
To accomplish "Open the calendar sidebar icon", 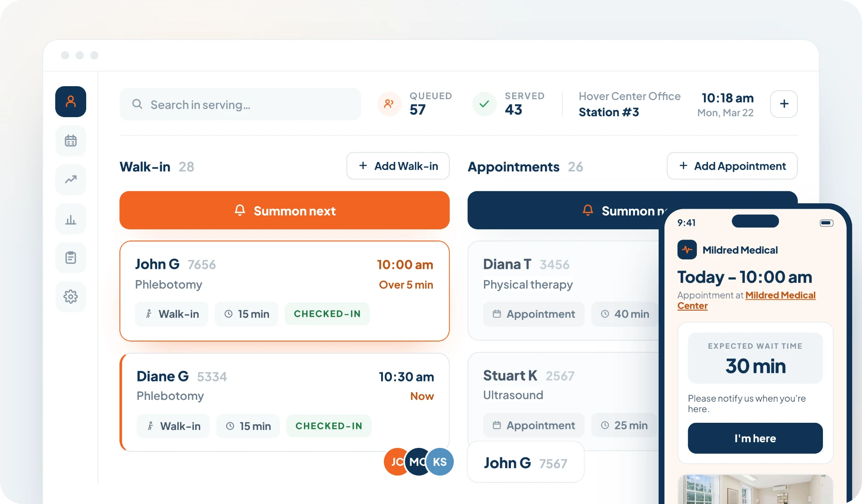I will point(70,140).
